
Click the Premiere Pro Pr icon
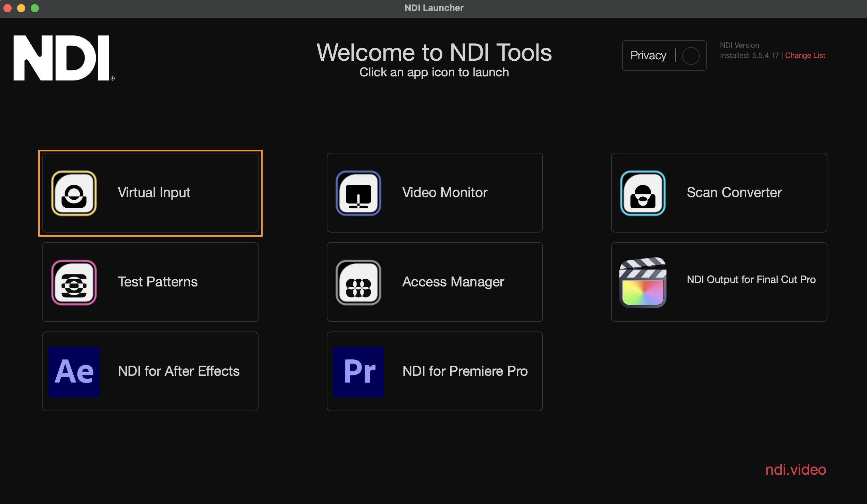(358, 372)
